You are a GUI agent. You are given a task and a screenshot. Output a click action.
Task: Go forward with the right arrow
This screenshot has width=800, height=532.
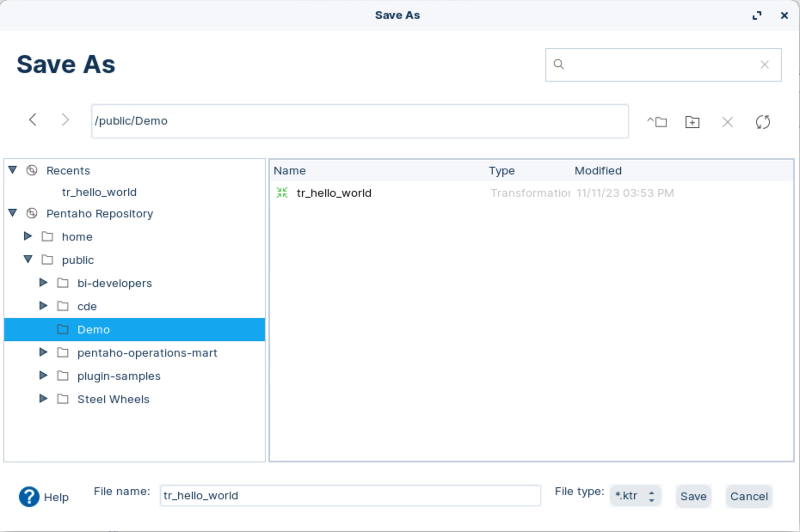65,119
